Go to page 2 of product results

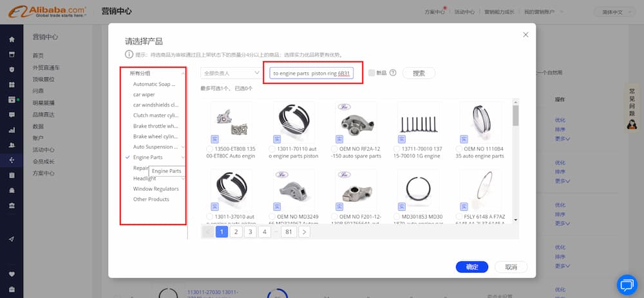236,232
